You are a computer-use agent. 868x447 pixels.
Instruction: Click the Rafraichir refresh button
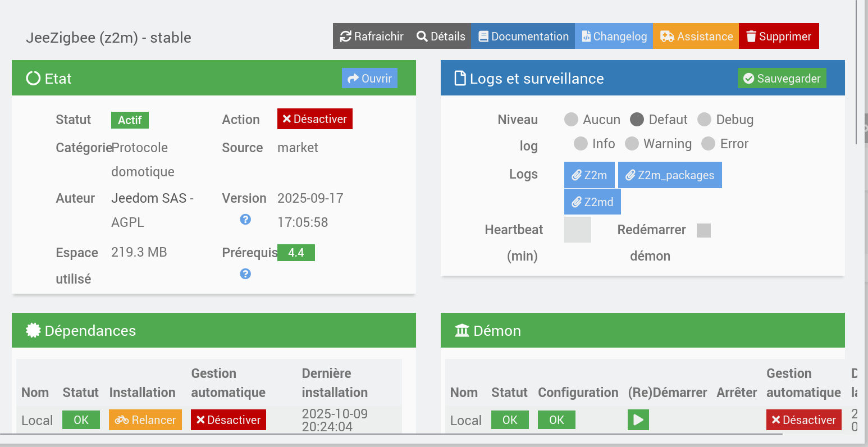372,36
